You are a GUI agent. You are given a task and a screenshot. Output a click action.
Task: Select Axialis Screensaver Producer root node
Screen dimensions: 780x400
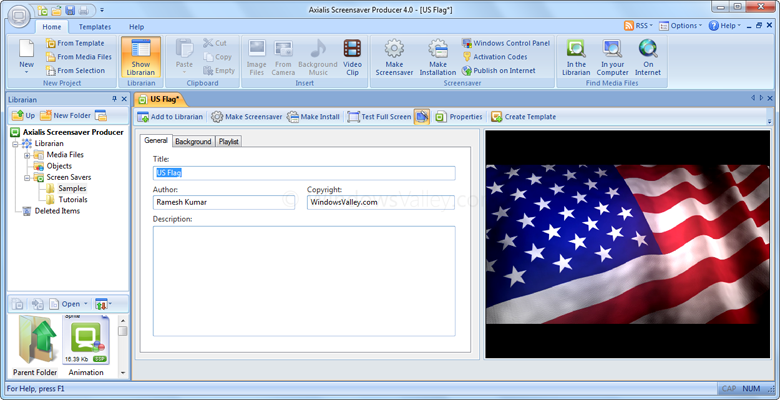click(x=73, y=132)
